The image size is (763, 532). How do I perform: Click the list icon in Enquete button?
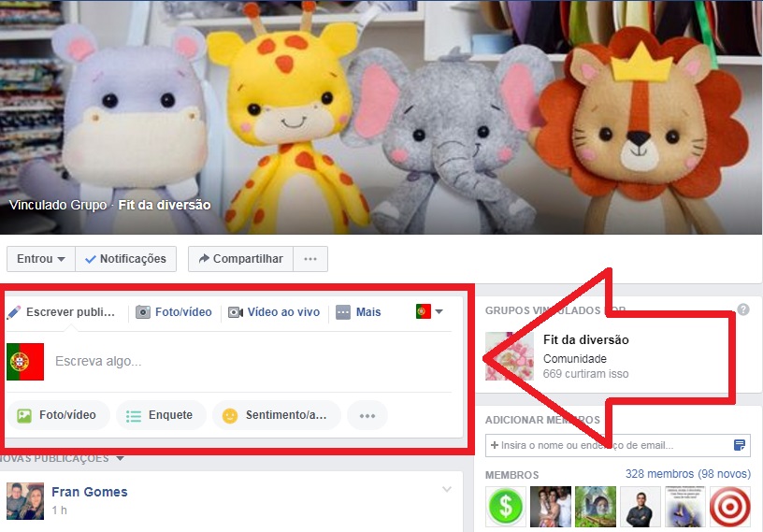[134, 416]
